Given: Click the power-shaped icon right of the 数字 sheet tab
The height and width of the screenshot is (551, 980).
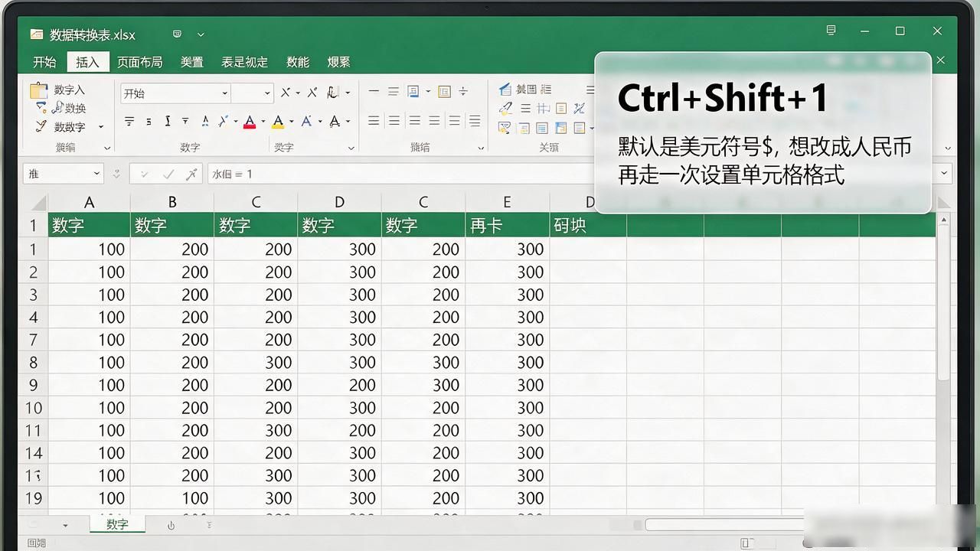Looking at the screenshot, I should (171, 525).
